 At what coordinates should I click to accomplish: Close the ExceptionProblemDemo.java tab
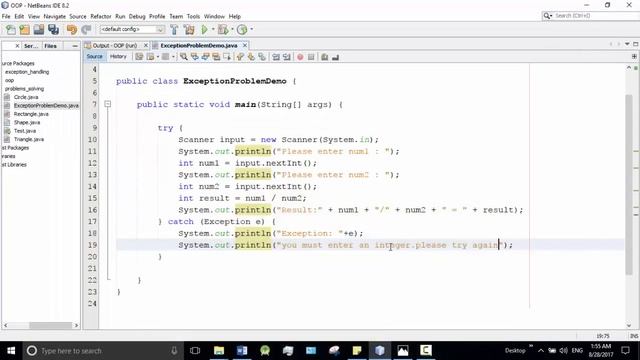pyautogui.click(x=245, y=45)
